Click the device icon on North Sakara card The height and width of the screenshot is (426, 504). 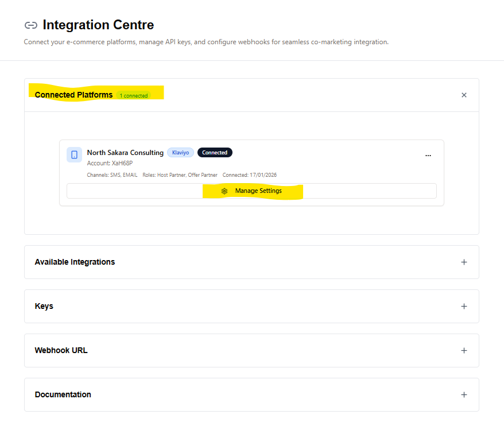74,154
